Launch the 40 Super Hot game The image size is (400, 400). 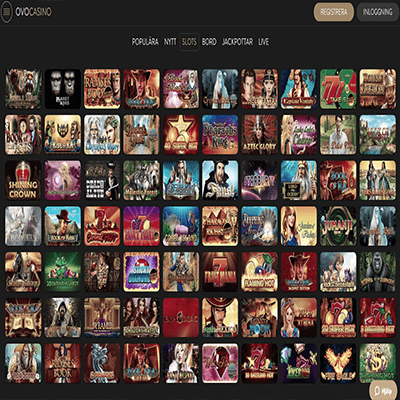coord(181,135)
